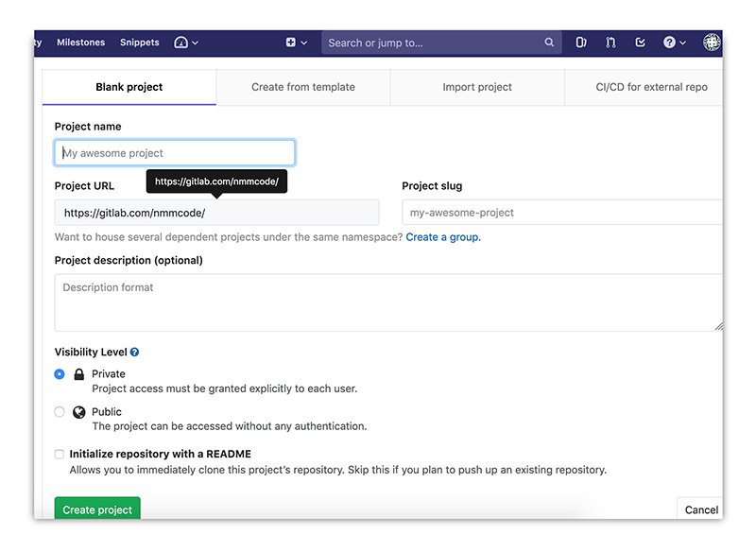Open the Milestones menu item
Screen dimensions: 756x552
point(81,43)
